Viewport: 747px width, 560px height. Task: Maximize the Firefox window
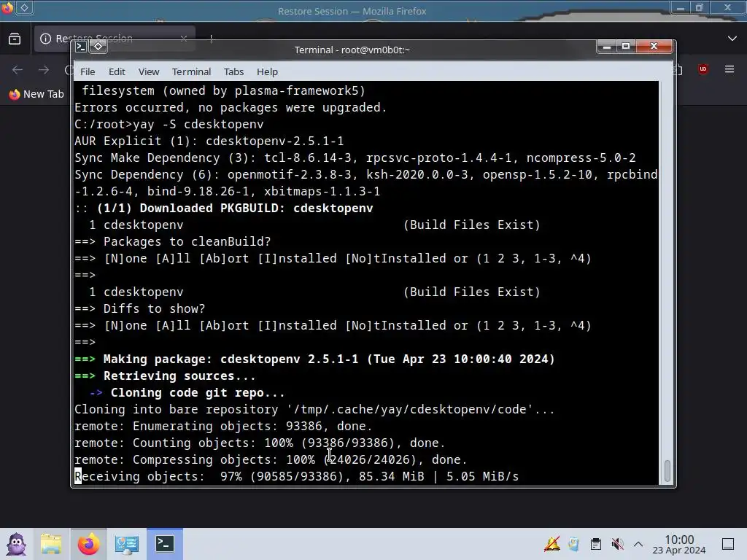(x=700, y=8)
